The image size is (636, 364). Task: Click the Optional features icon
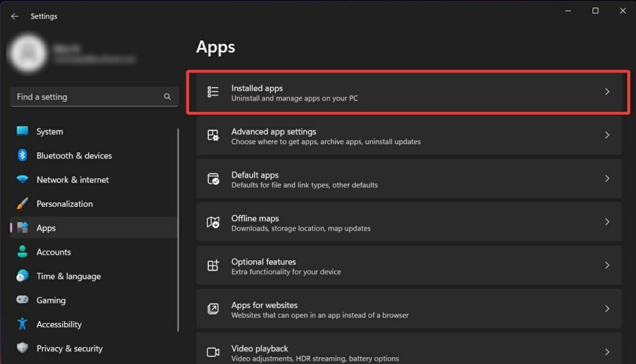point(213,265)
